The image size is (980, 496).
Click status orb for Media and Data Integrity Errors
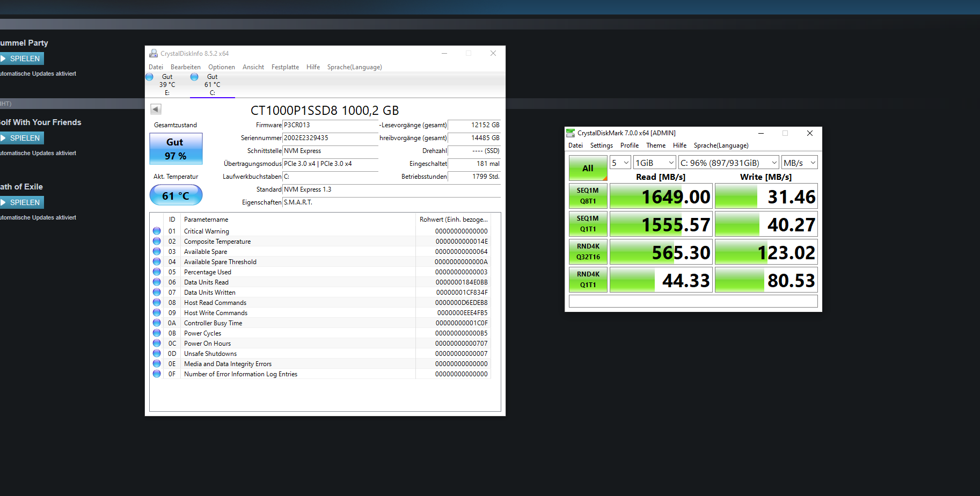click(157, 363)
